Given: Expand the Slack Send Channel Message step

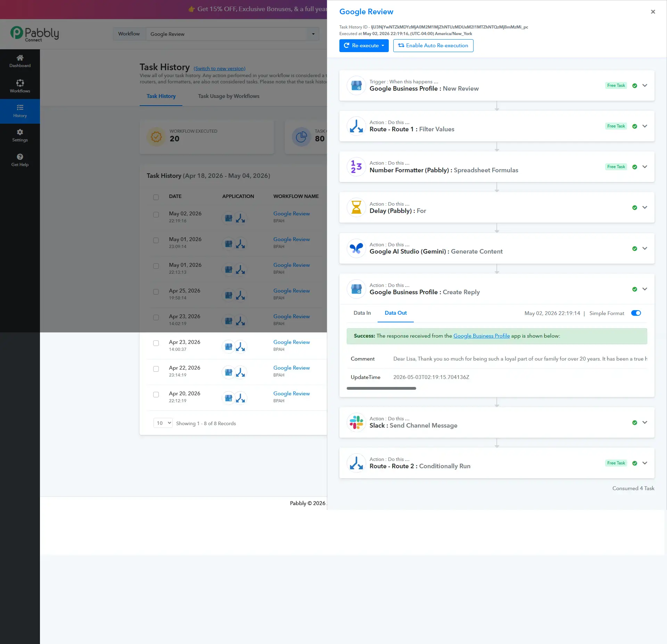Looking at the screenshot, I should point(645,422).
